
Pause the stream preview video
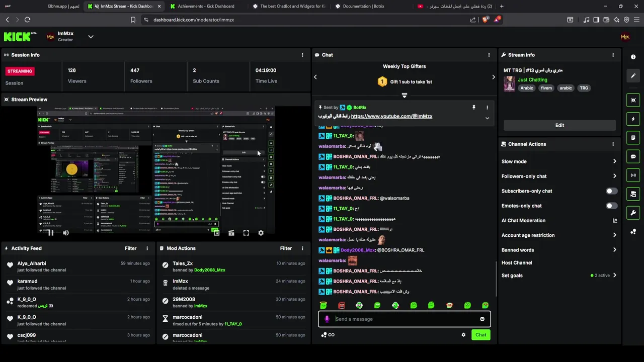pyautogui.click(x=51, y=233)
